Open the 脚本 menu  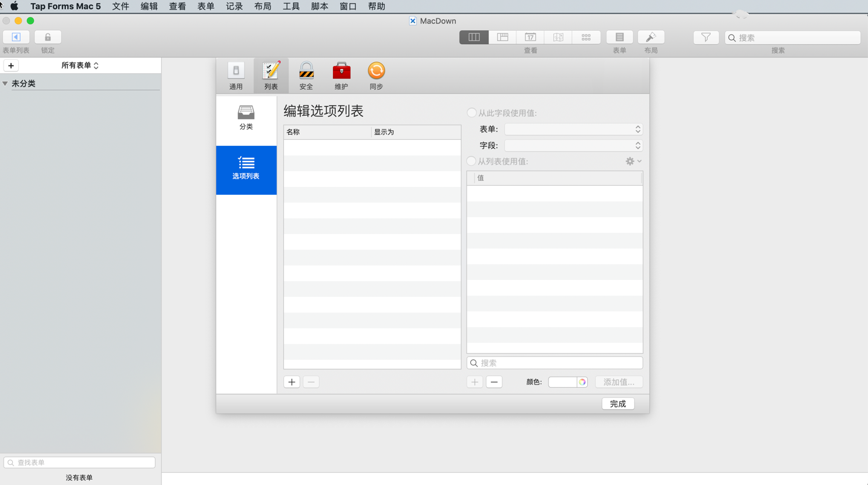pos(320,6)
